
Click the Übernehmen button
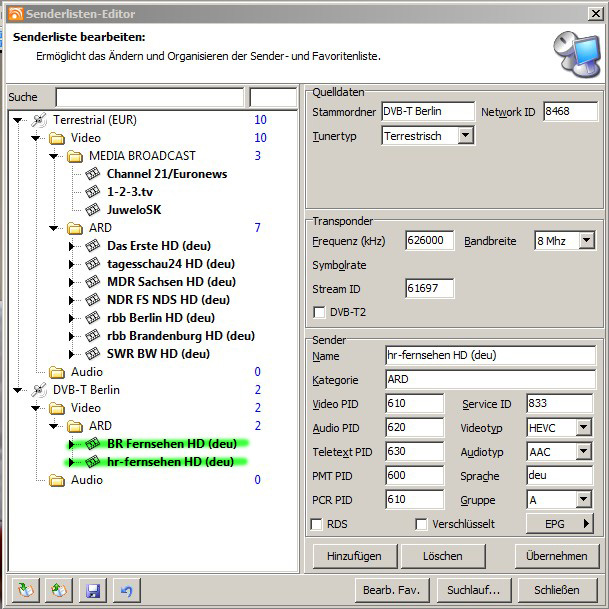point(557,556)
